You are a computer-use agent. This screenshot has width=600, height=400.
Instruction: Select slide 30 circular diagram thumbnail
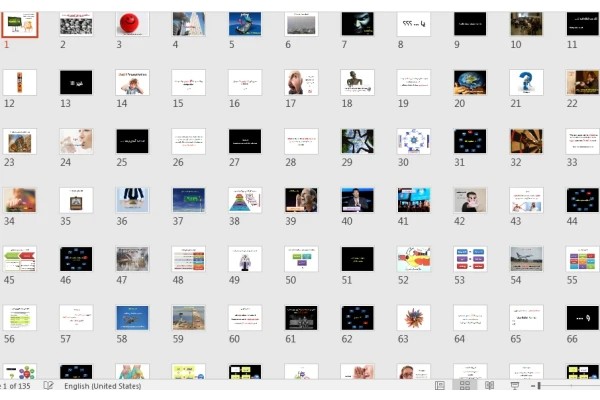click(414, 141)
